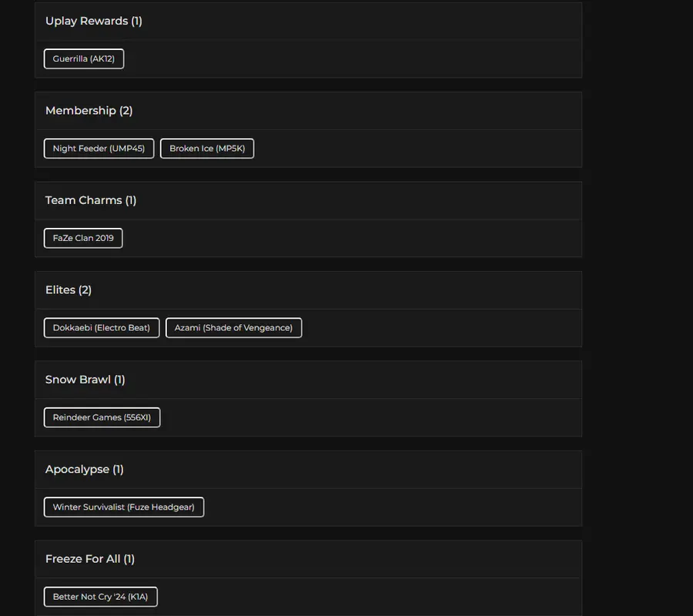Image resolution: width=693 pixels, height=616 pixels.
Task: Click the (1) count beside Snow Brawl
Action: coord(119,380)
